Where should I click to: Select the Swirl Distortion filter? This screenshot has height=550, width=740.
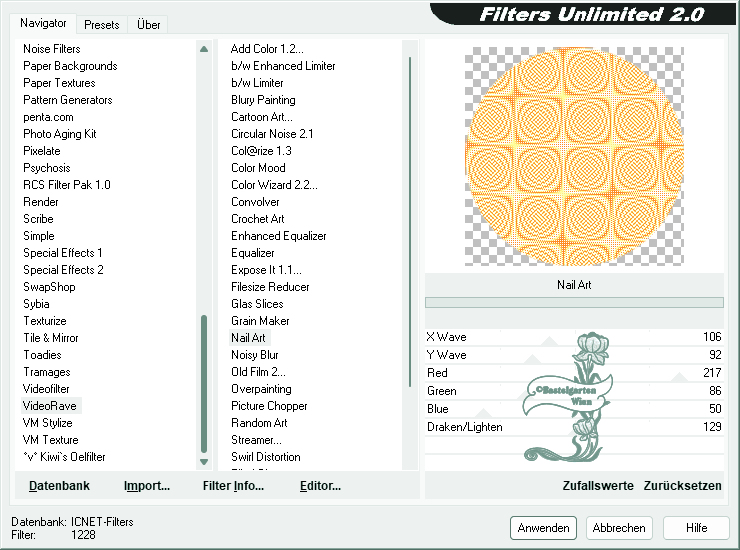click(x=266, y=457)
